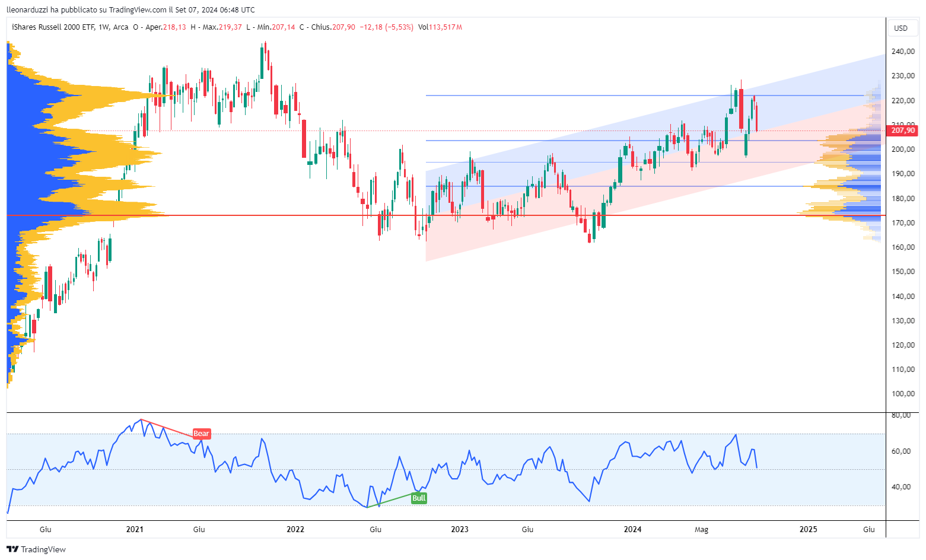This screenshot has height=560, width=926.
Task: Click the 2025 time axis label
Action: pos(808,529)
